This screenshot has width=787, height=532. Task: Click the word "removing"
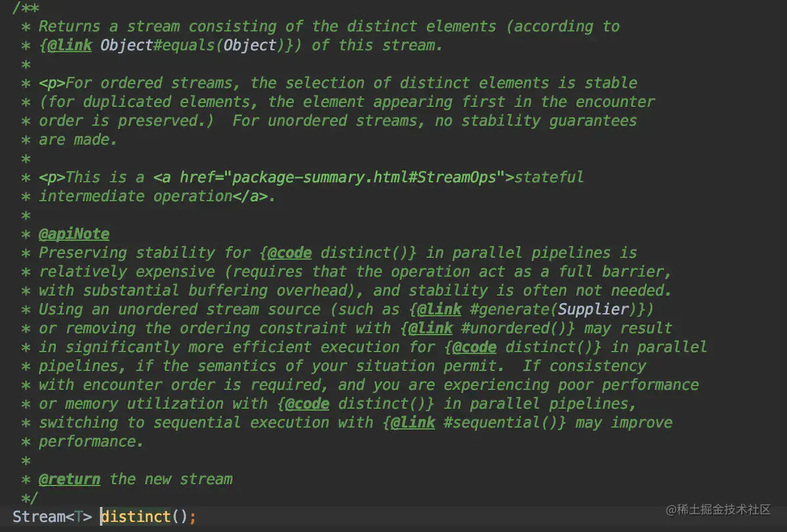100,328
